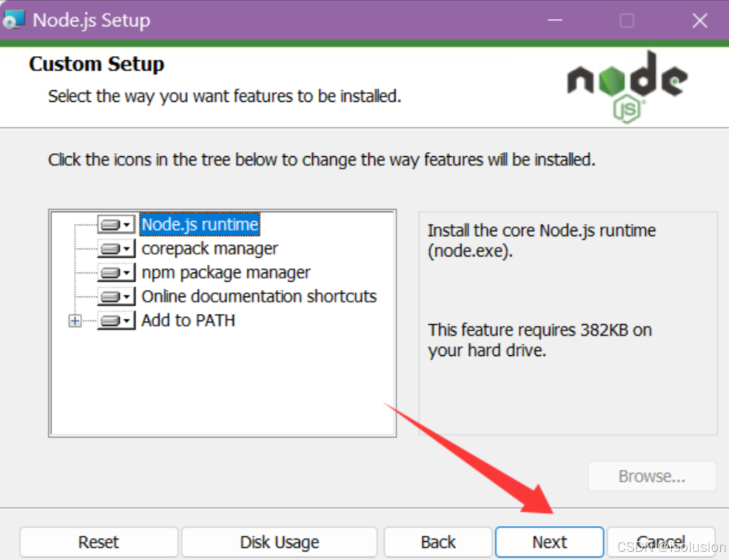Cancel the Node.js setup
The height and width of the screenshot is (560, 729).
coord(661,542)
